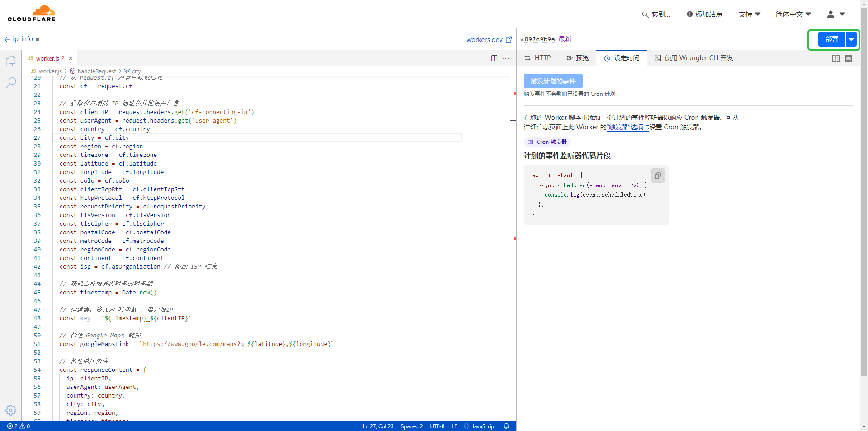Open the Cloudflare logo home
Image resolution: width=868 pixels, height=431 pixels.
32,14
